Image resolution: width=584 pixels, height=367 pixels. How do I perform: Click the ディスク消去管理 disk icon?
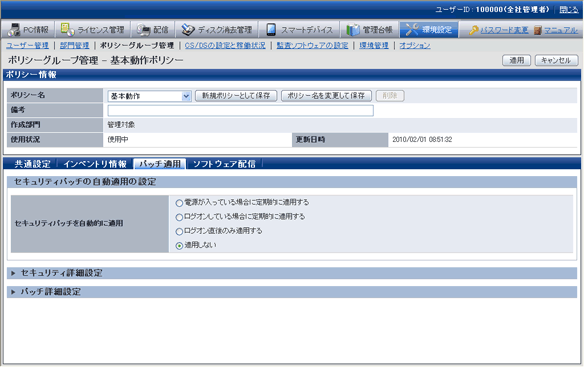(188, 29)
